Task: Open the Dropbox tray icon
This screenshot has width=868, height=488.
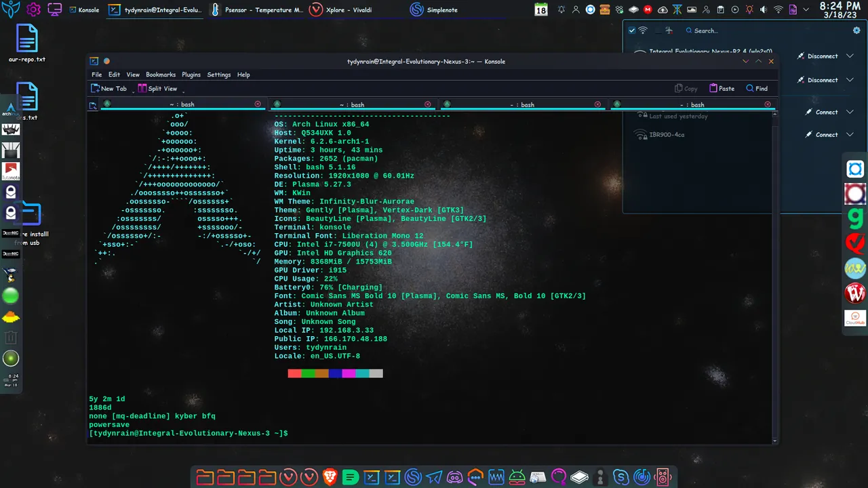Action: pos(618,10)
